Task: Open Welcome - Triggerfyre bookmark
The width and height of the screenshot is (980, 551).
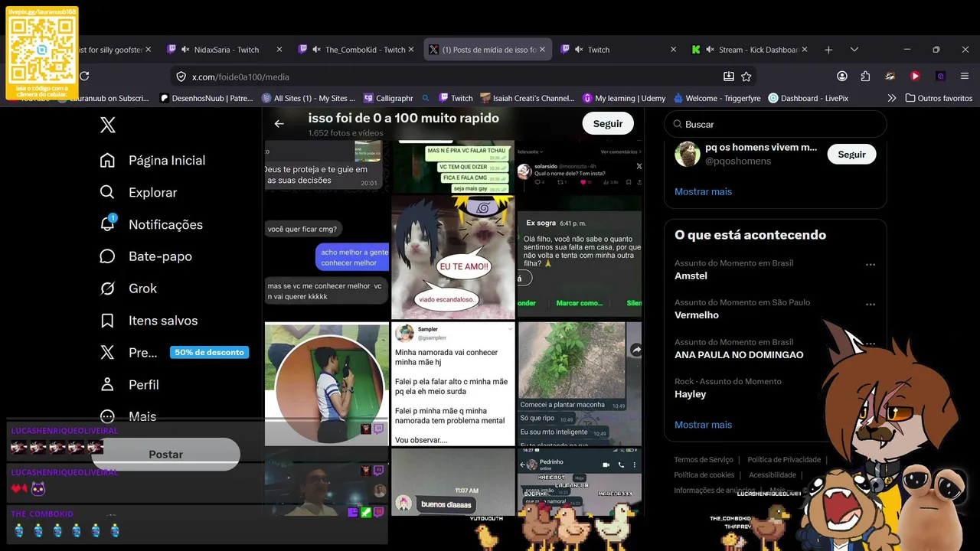Action: point(718,98)
